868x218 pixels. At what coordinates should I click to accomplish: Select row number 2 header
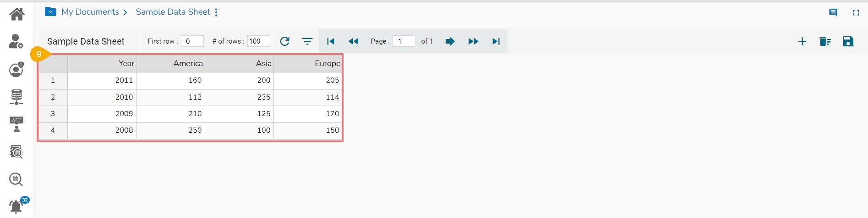coord(53,97)
